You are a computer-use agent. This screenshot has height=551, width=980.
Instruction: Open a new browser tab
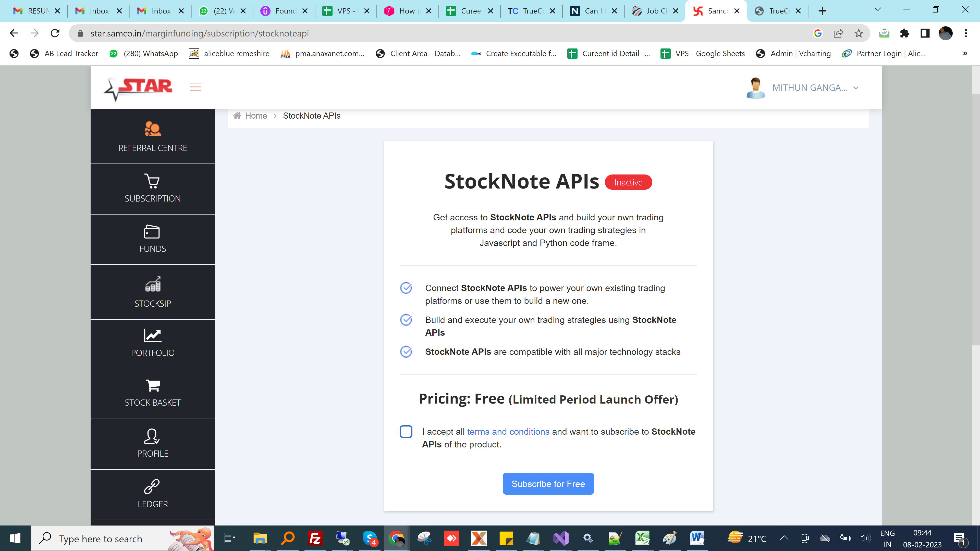[822, 11]
